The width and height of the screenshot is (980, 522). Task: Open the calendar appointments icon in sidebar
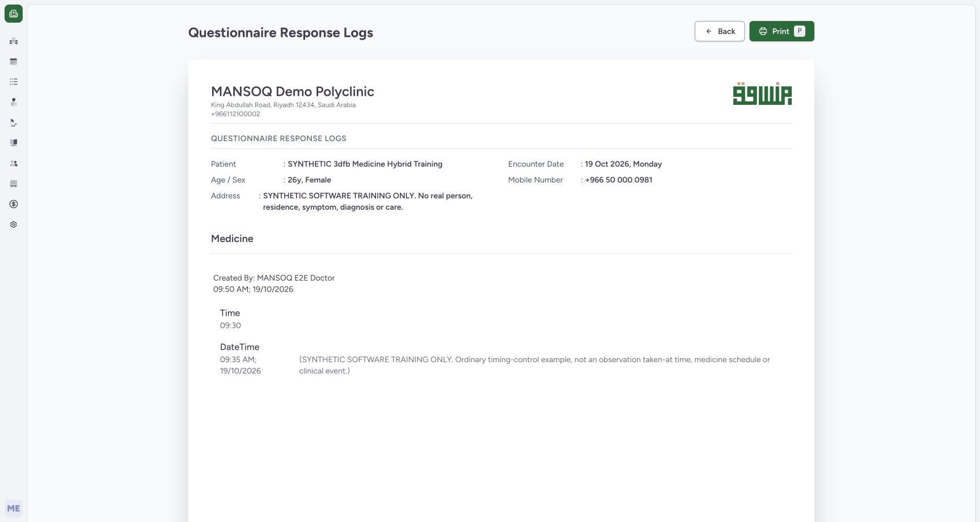pyautogui.click(x=14, y=61)
